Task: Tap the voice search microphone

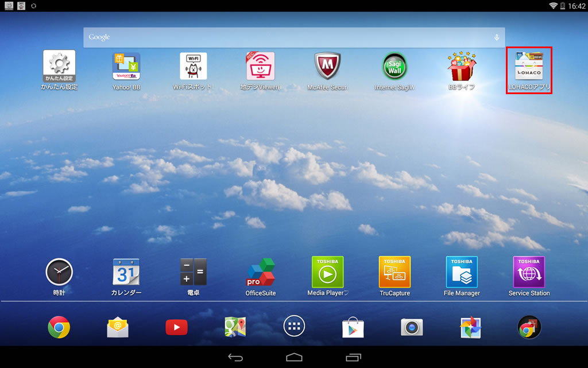Action: click(497, 37)
